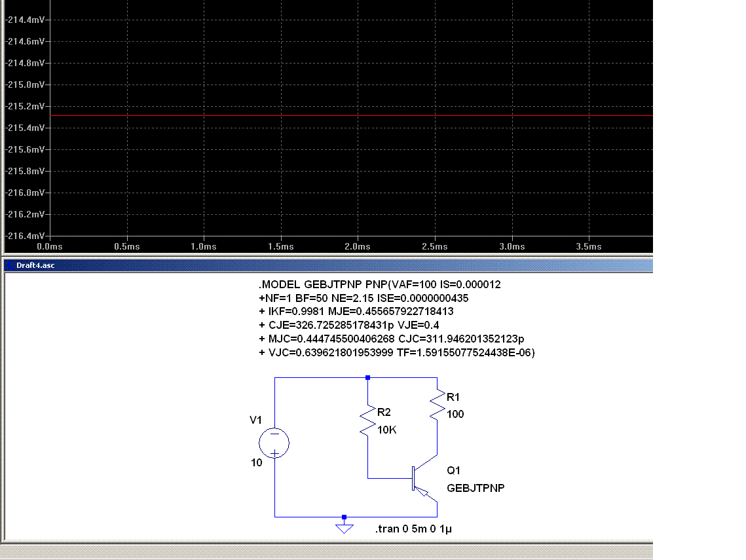This screenshot has width=746, height=560.
Task: Select the R2 resistor symbol
Action: (x=367, y=420)
